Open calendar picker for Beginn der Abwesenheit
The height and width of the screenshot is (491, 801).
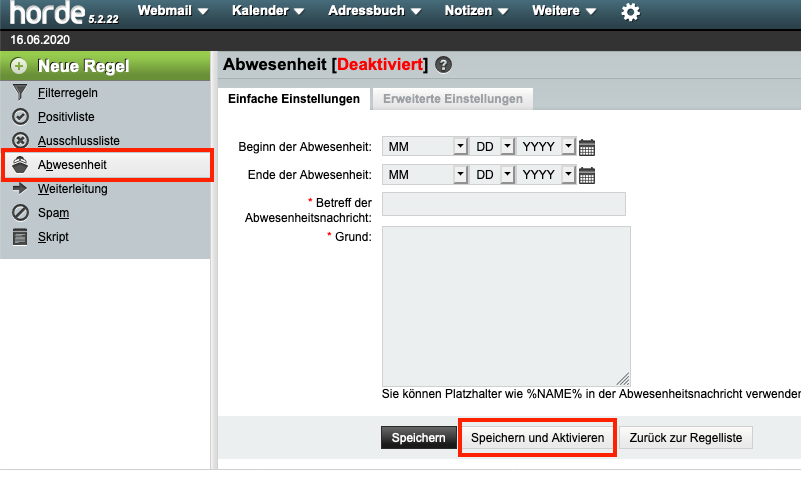(587, 147)
